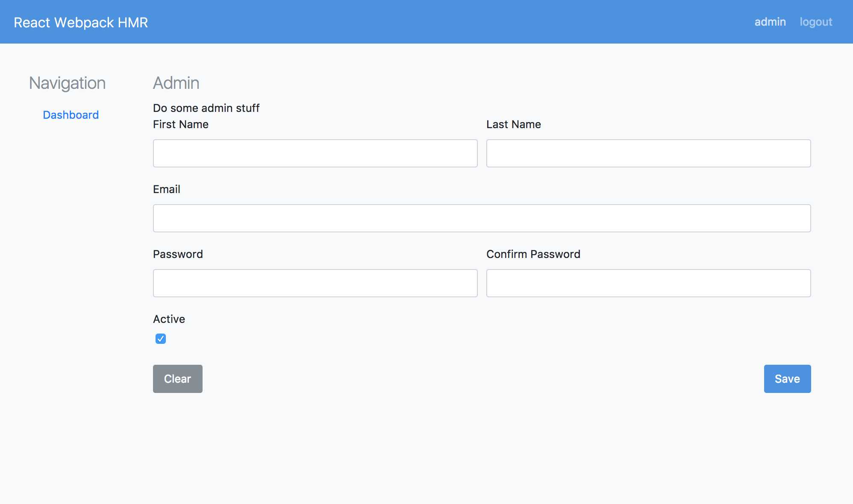Click the Navigation sidebar heading
Screen dimensions: 853x504
(67, 83)
